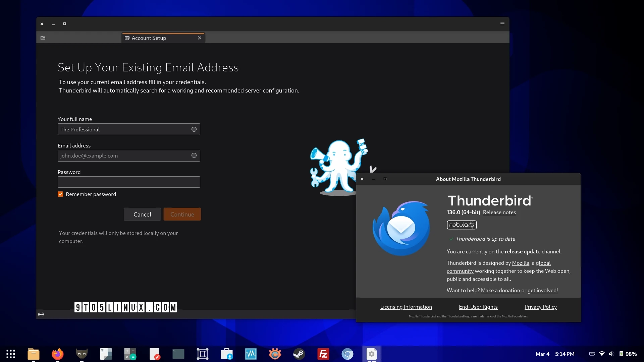644x362 pixels.
Task: Click the Steam icon in taskbar
Action: [x=300, y=353]
